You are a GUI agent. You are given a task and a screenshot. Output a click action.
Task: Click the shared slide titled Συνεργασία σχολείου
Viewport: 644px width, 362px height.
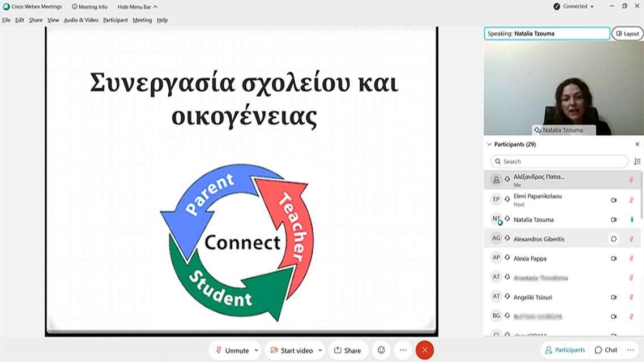(x=241, y=181)
